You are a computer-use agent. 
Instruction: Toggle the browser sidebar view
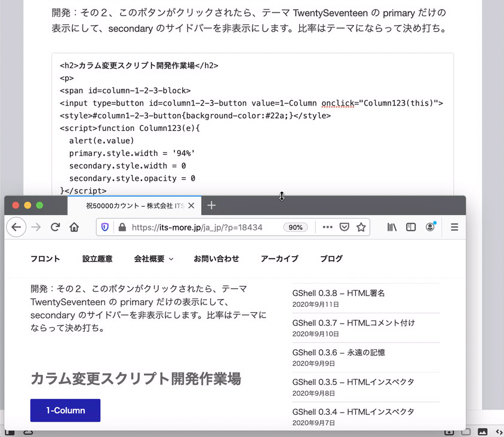(x=411, y=227)
